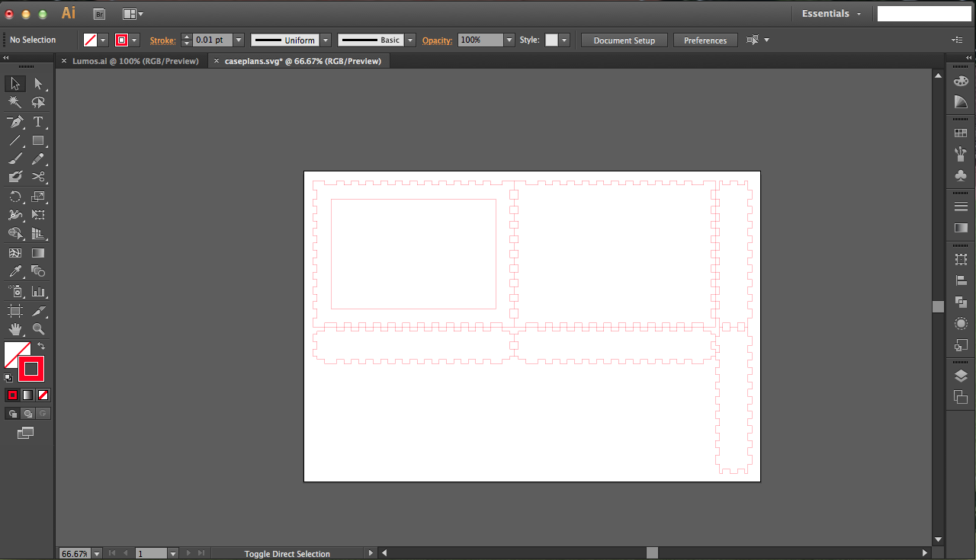Screen dimensions: 976x560
Task: Select the Free Transform tool
Action: (x=38, y=215)
